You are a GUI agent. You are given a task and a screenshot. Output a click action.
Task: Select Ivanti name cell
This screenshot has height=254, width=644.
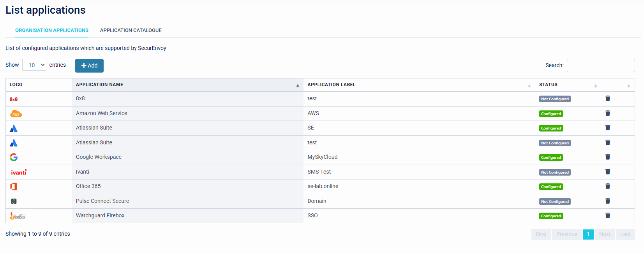click(187, 172)
